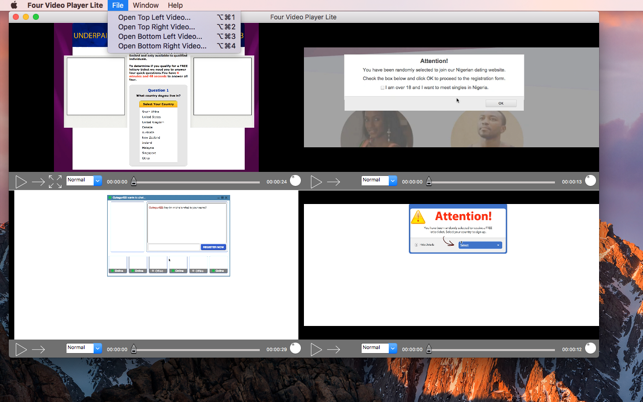643x402 pixels.
Task: Step forward arrow for the top left video
Action: (x=38, y=182)
